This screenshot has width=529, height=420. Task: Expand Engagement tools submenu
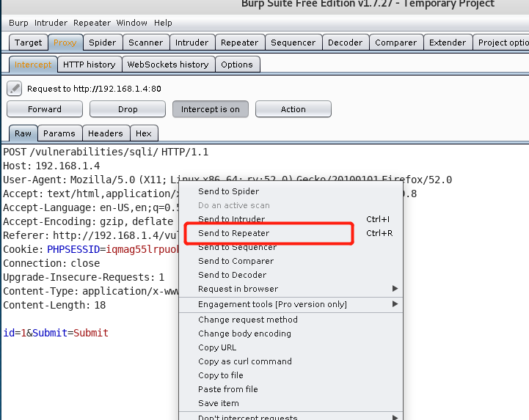pyautogui.click(x=291, y=304)
